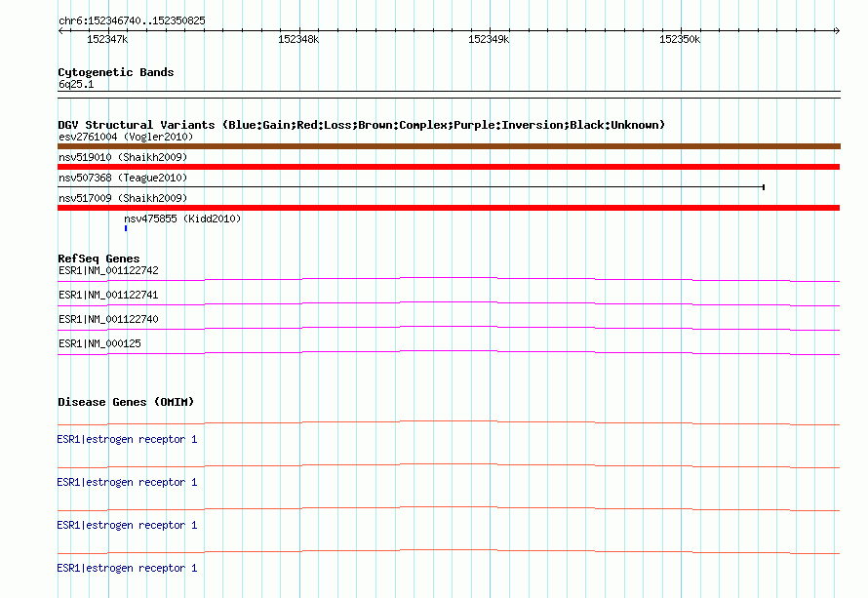Click the nsv517009 (Shaikh2009) label

coord(123,198)
